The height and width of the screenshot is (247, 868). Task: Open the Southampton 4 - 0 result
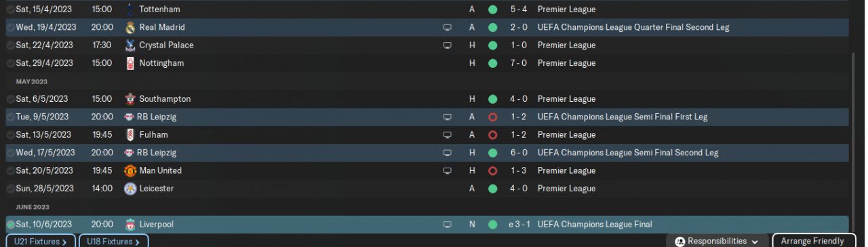point(519,99)
